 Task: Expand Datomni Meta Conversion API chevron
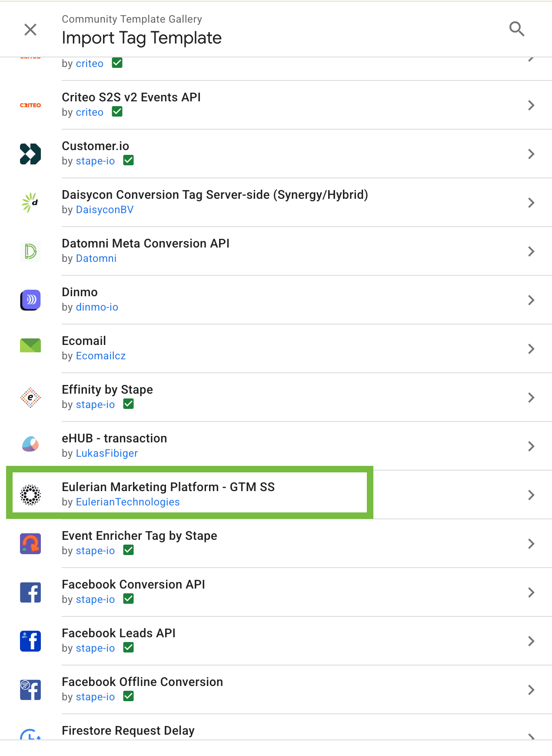531,251
